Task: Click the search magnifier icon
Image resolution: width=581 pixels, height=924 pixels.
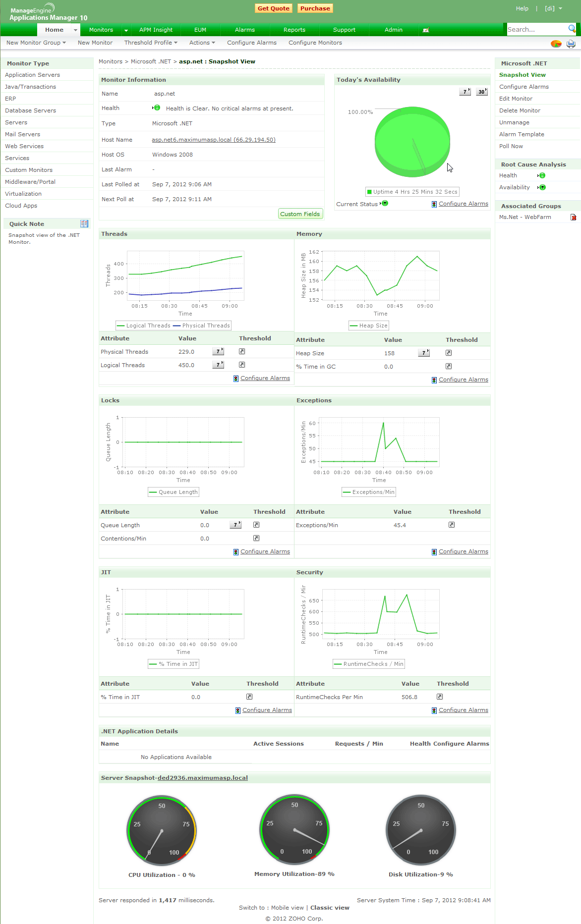Action: click(x=572, y=29)
